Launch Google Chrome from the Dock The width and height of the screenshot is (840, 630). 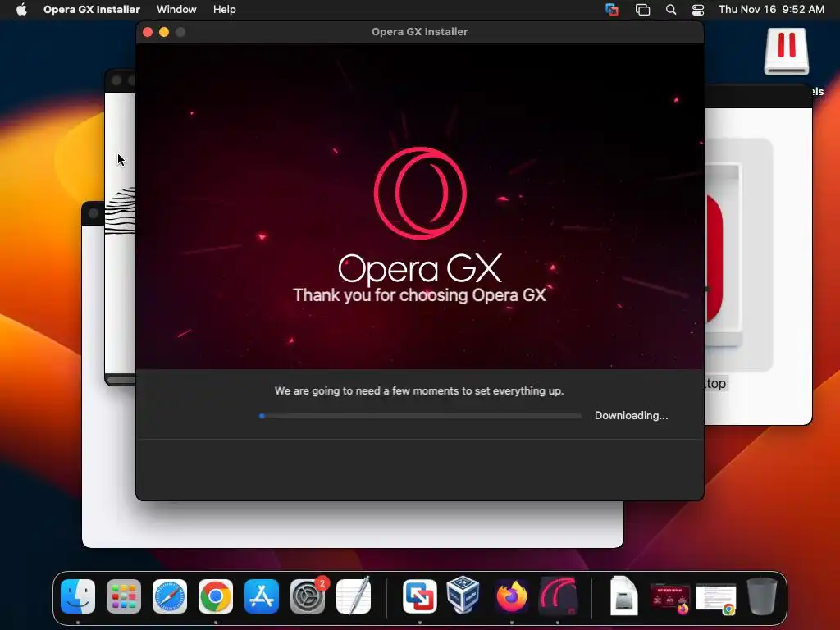(216, 596)
